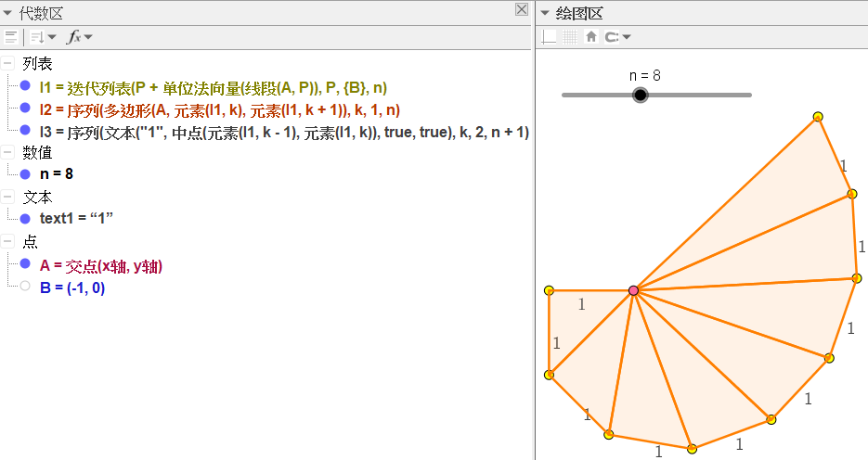868x460 pixels.
Task: Collapse the 列表 tree group
Action: (7, 63)
